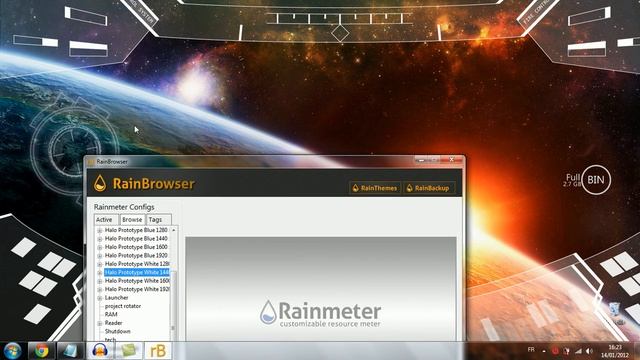This screenshot has width=640, height=360.
Task: Open the RainBackup button
Action: tap(429, 188)
